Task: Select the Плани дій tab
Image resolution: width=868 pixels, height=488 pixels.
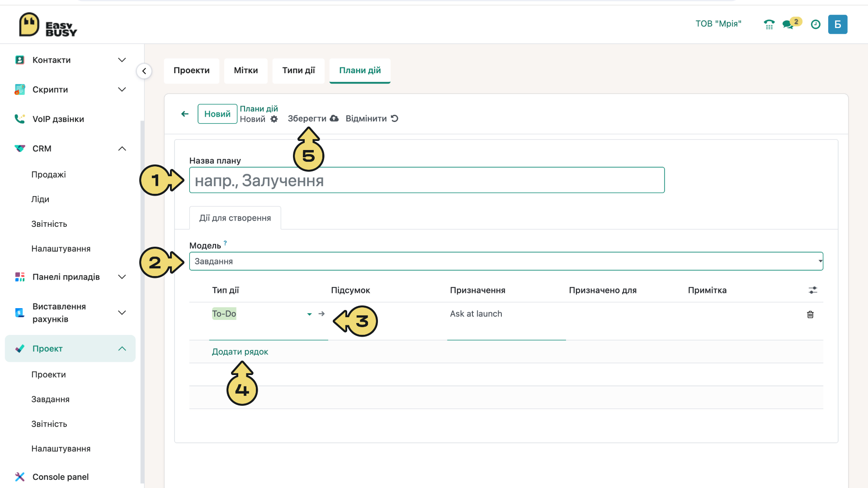Action: tap(360, 70)
